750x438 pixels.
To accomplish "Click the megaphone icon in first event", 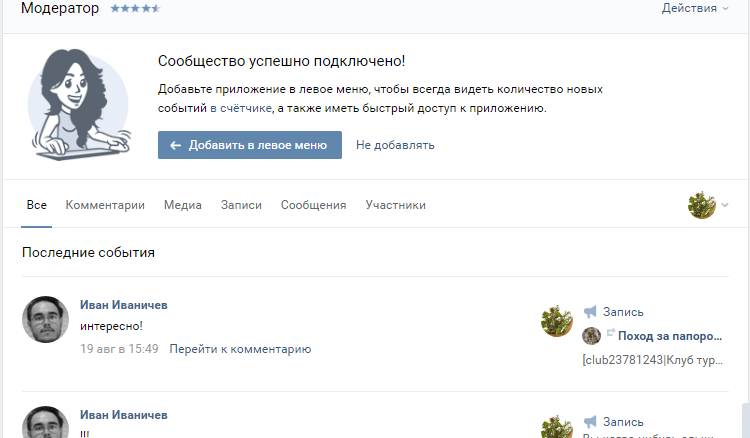I will coord(590,312).
